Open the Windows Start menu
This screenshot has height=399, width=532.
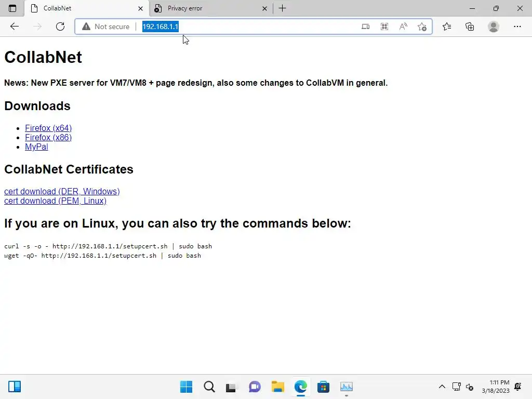[x=186, y=387]
